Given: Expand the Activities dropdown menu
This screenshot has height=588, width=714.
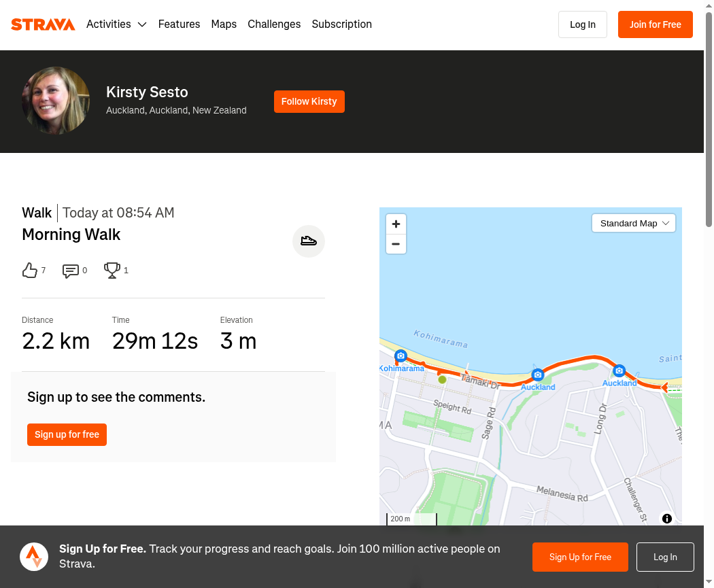Looking at the screenshot, I should [116, 24].
